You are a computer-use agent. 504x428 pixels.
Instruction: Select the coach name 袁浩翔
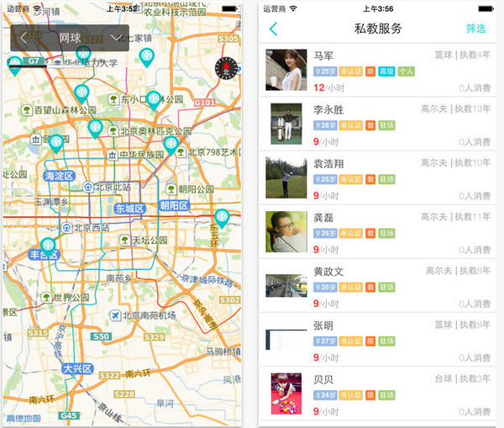point(328,164)
